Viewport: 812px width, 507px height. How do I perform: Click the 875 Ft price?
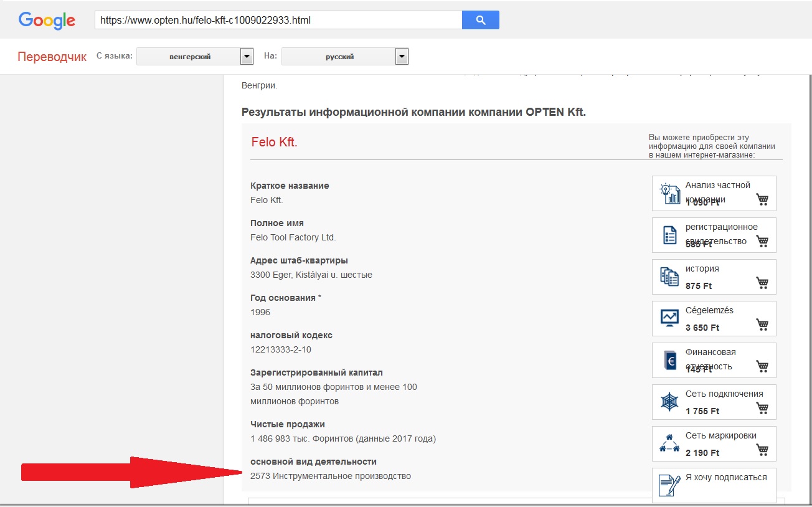(x=699, y=286)
